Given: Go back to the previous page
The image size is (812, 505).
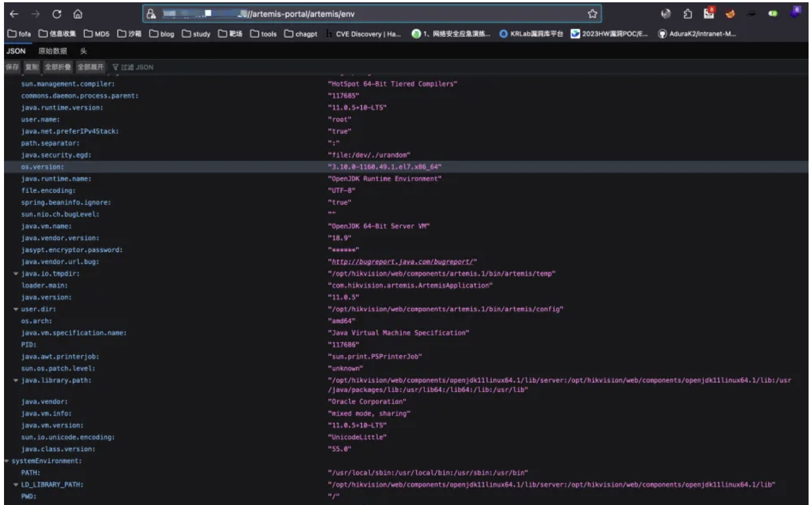Looking at the screenshot, I should point(14,14).
